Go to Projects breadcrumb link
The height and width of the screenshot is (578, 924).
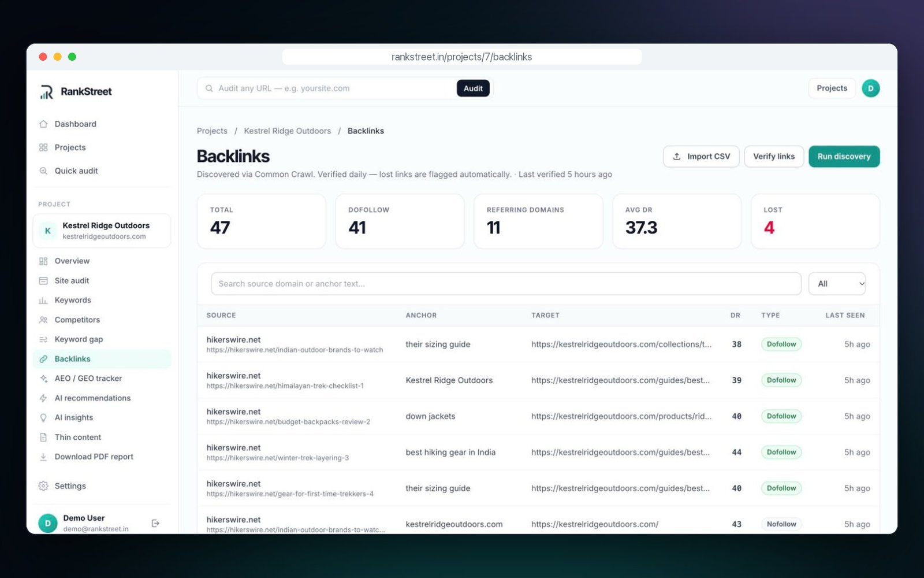pyautogui.click(x=212, y=131)
